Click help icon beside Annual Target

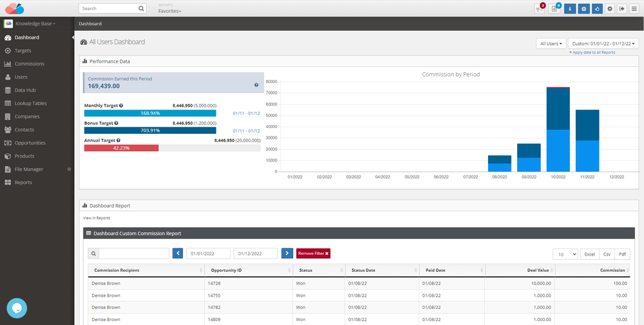click(118, 140)
